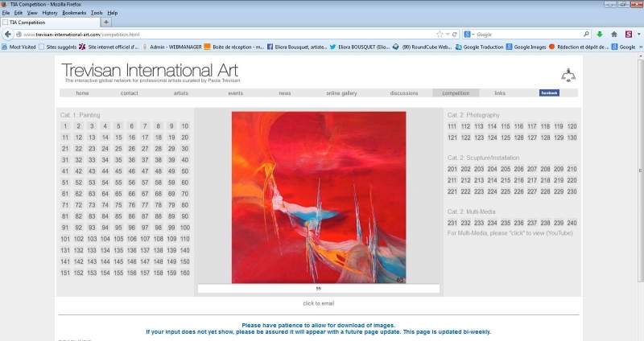The image size is (644, 341).
Task: Click the network logo icon top right of page
Action: (x=568, y=75)
